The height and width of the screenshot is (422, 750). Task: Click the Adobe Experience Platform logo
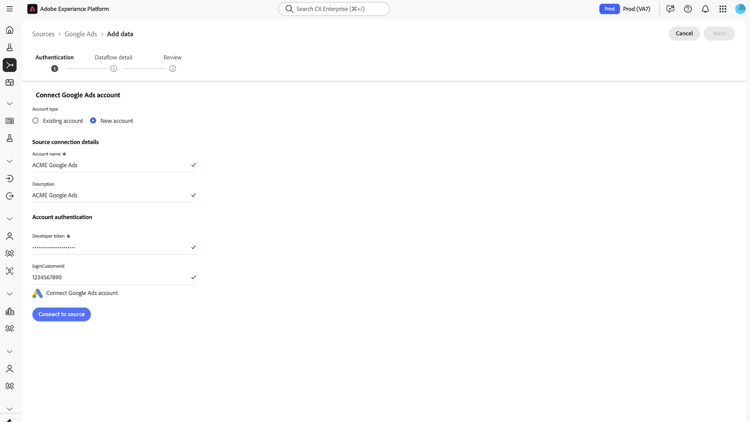(x=32, y=9)
